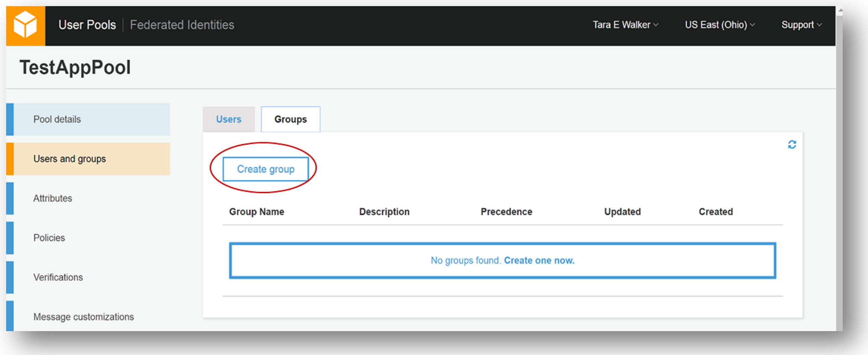Open the Attributes section
Image resolution: width=868 pixels, height=355 pixels.
pos(53,198)
